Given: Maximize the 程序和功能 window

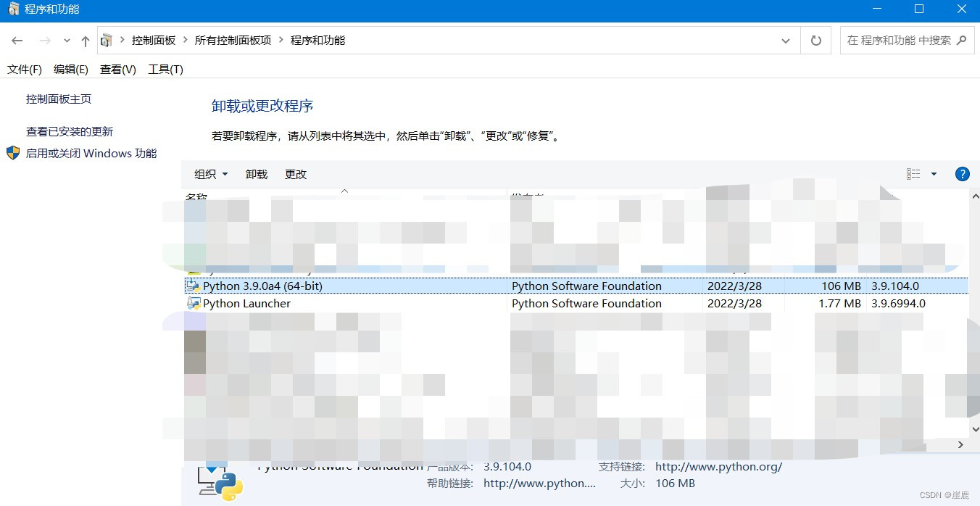Looking at the screenshot, I should tap(919, 9).
